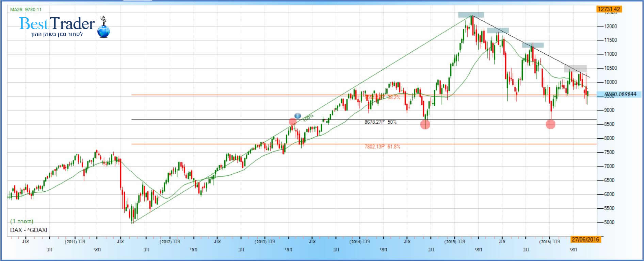Click the DAX - ^GDAXI symbol label

tap(29, 230)
